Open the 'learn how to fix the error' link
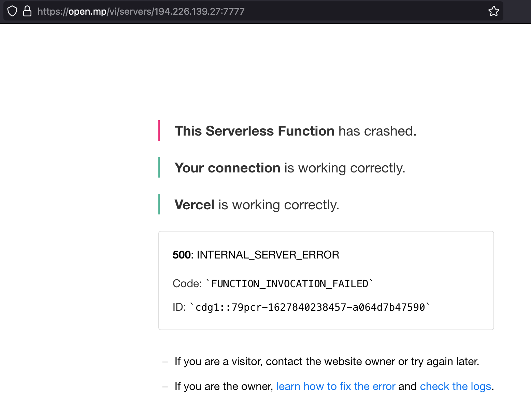The height and width of the screenshot is (420, 531). point(335,386)
